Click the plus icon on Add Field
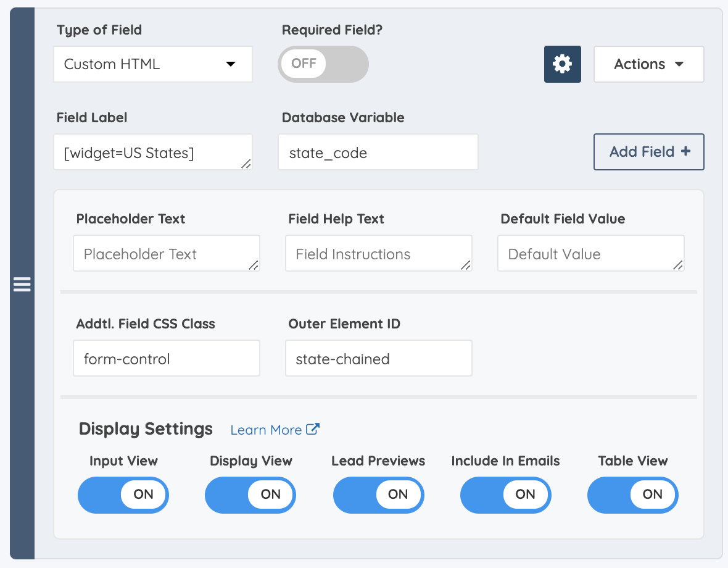 tap(685, 151)
